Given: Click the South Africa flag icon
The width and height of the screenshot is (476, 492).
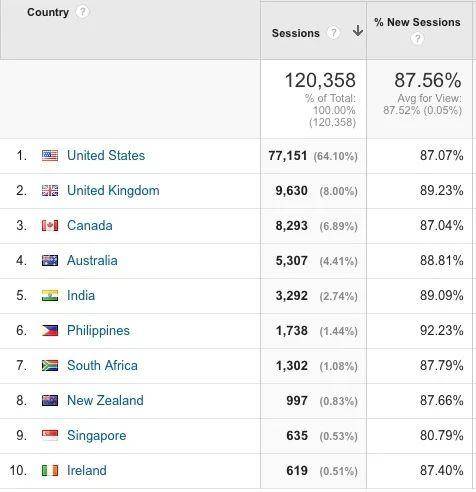Looking at the screenshot, I should coord(50,366).
